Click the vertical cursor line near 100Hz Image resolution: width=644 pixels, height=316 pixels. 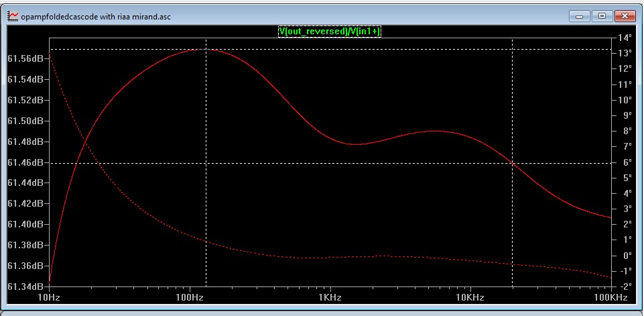click(x=206, y=162)
